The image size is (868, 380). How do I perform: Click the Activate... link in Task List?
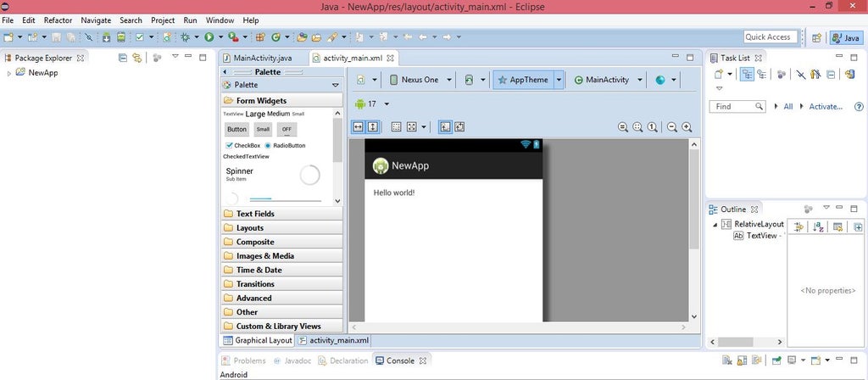tap(826, 106)
